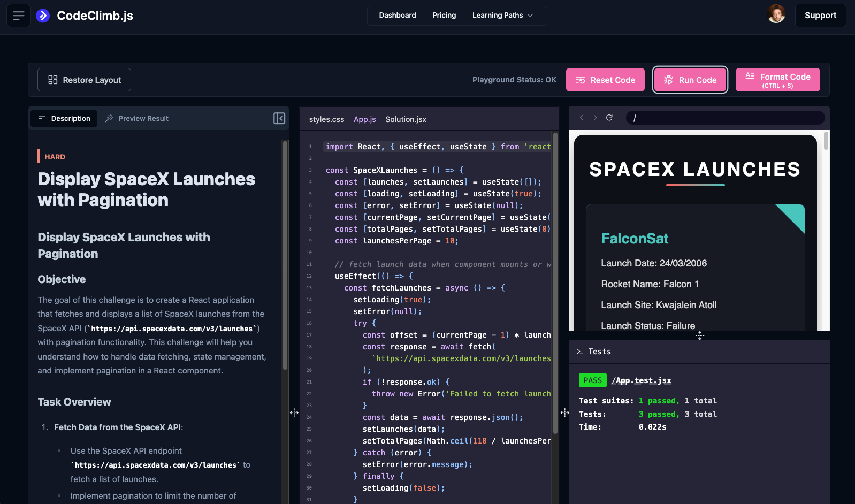Click the Task Overview heading
The height and width of the screenshot is (504, 855).
[x=74, y=402]
